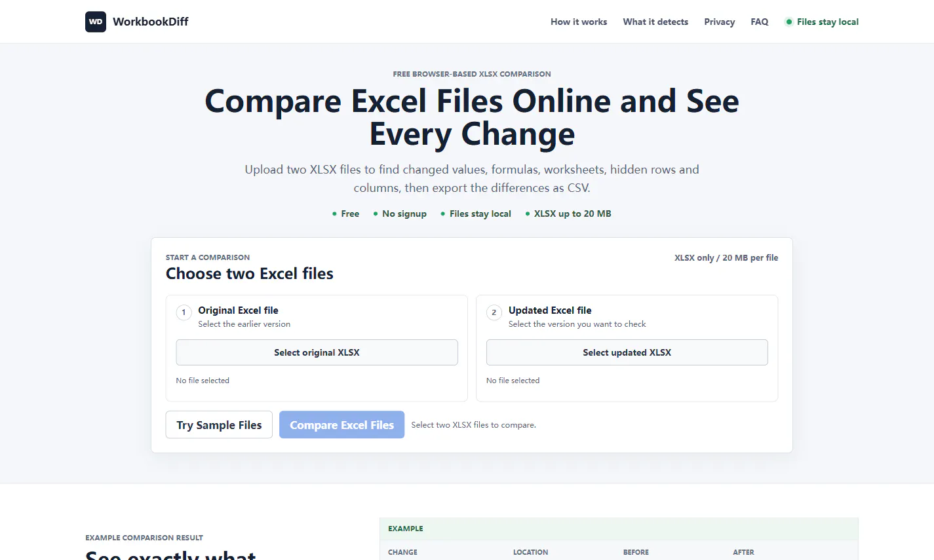Image resolution: width=934 pixels, height=560 pixels.
Task: Click the step 2 circle badge
Action: point(494,312)
